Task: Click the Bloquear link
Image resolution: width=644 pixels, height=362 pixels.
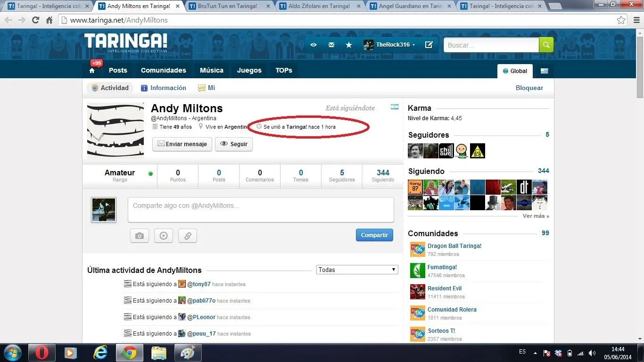Action: pos(529,88)
